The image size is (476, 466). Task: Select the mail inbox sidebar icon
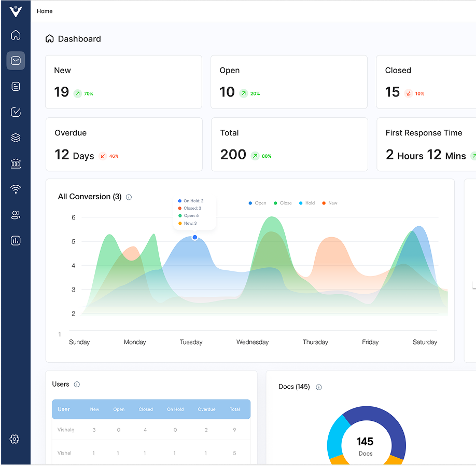[x=16, y=60]
